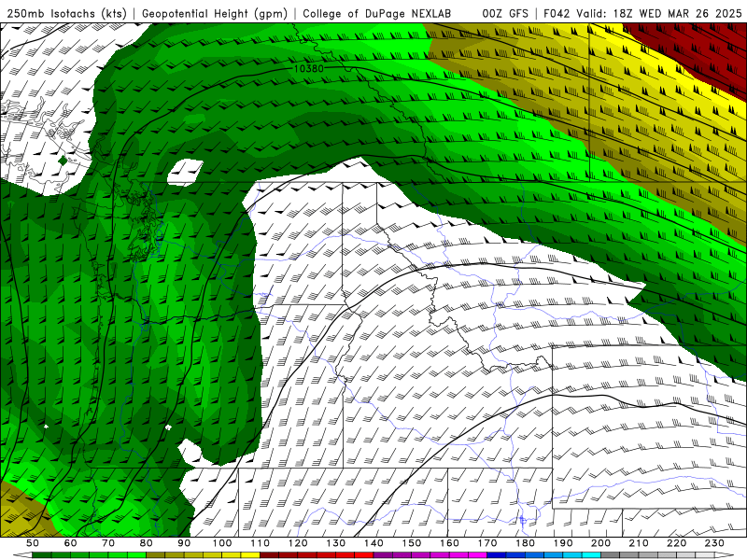747x560 pixels.
Task: Click the left arrow end of the color scale
Action: pyautogui.click(x=22, y=555)
